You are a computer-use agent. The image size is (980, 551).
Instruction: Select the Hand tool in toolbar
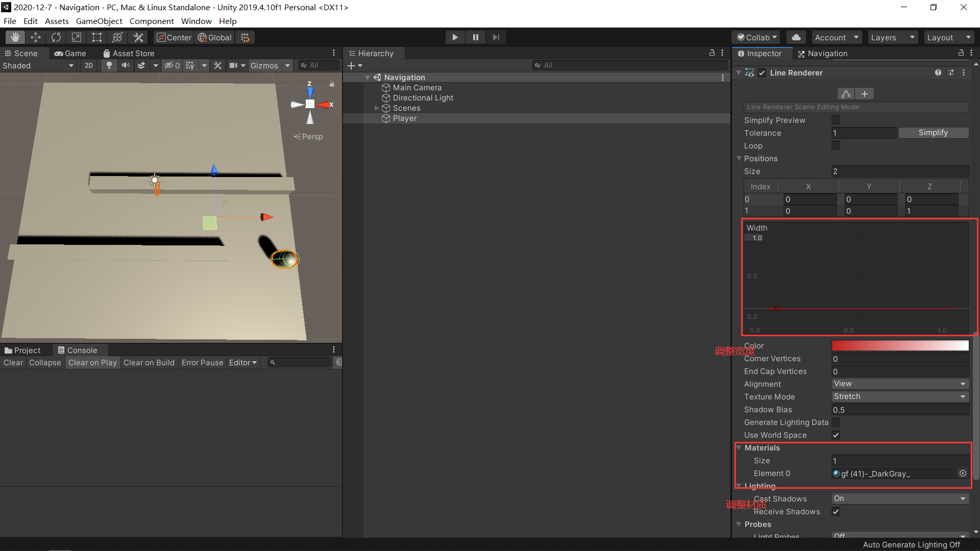pos(15,37)
